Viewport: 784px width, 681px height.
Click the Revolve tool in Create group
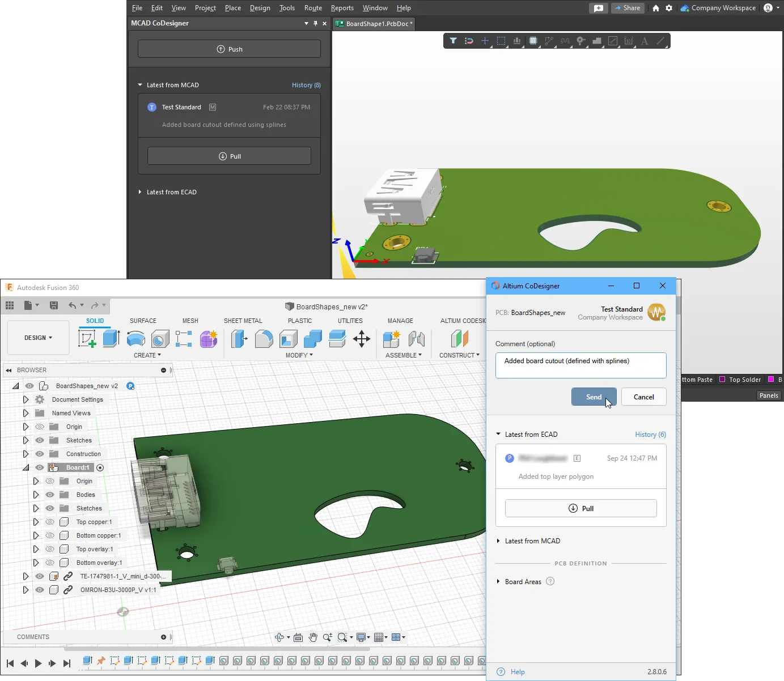click(135, 339)
